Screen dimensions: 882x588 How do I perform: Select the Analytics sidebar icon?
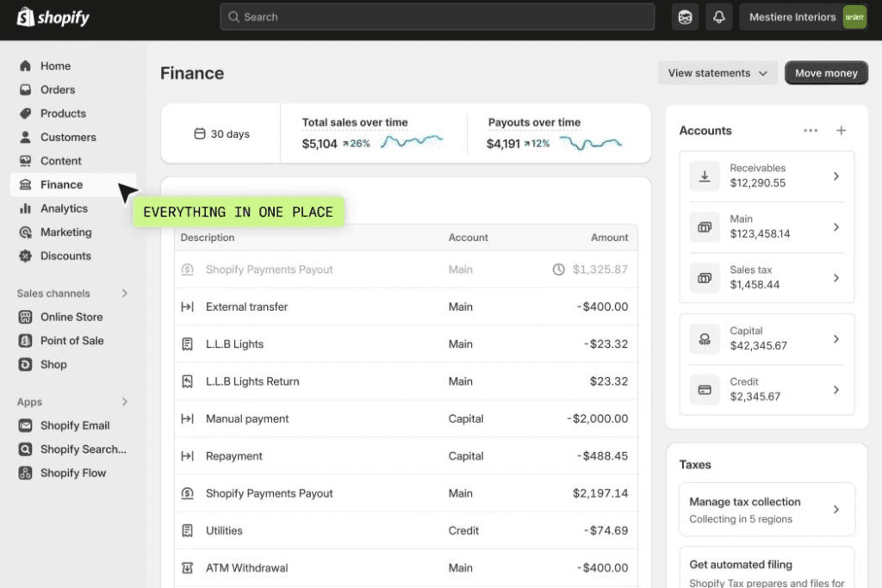click(x=28, y=208)
